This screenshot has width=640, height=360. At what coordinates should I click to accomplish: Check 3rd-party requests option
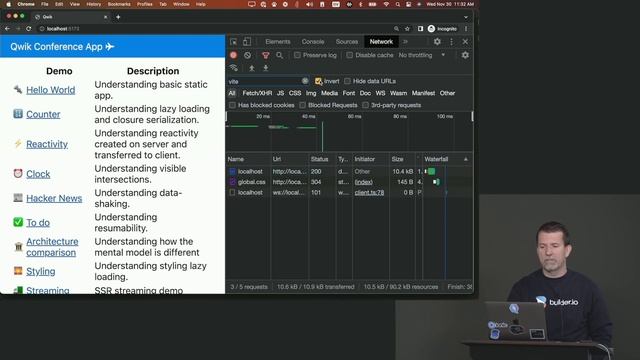(x=366, y=105)
